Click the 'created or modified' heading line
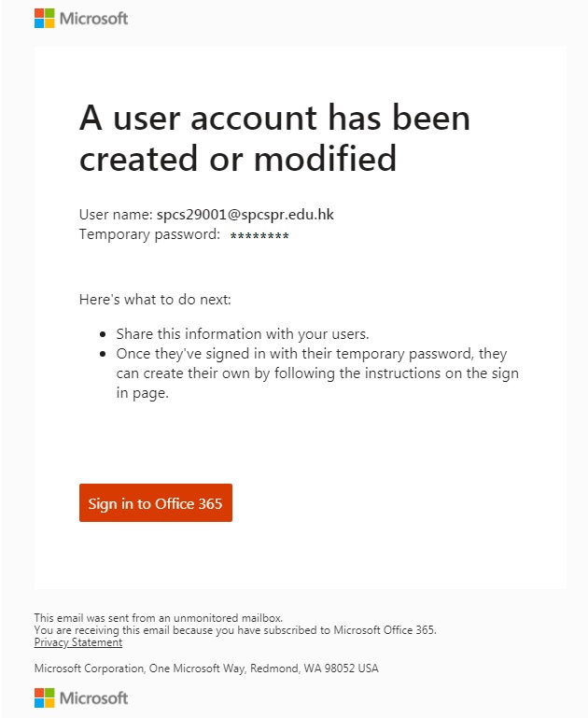The image size is (588, 718). click(238, 158)
